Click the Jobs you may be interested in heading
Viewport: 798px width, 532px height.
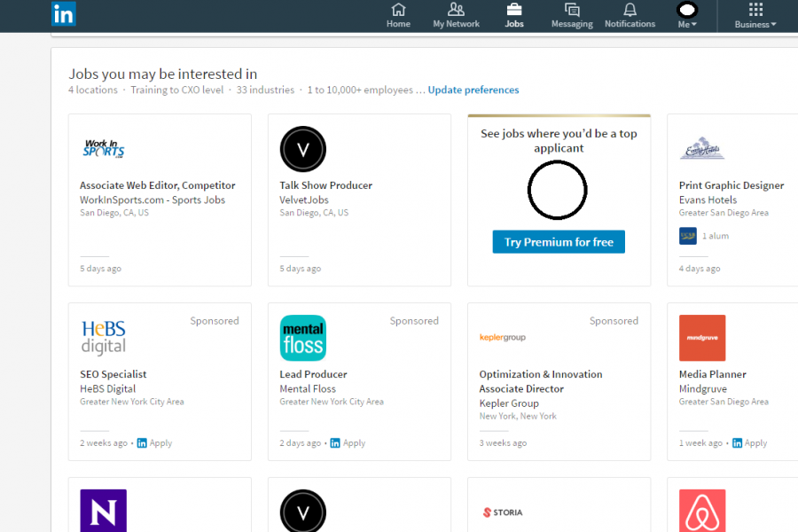[x=163, y=74]
